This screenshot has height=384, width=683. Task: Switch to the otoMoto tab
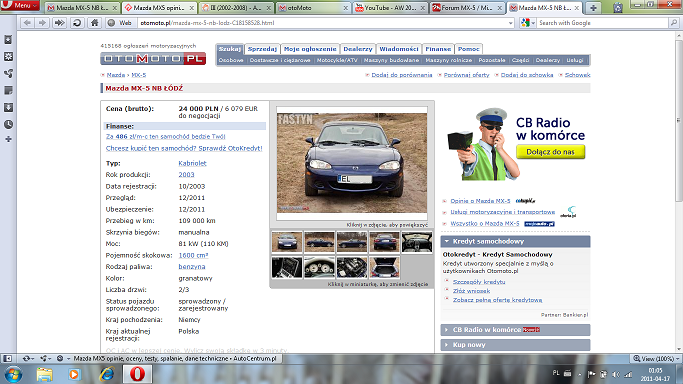(313, 8)
